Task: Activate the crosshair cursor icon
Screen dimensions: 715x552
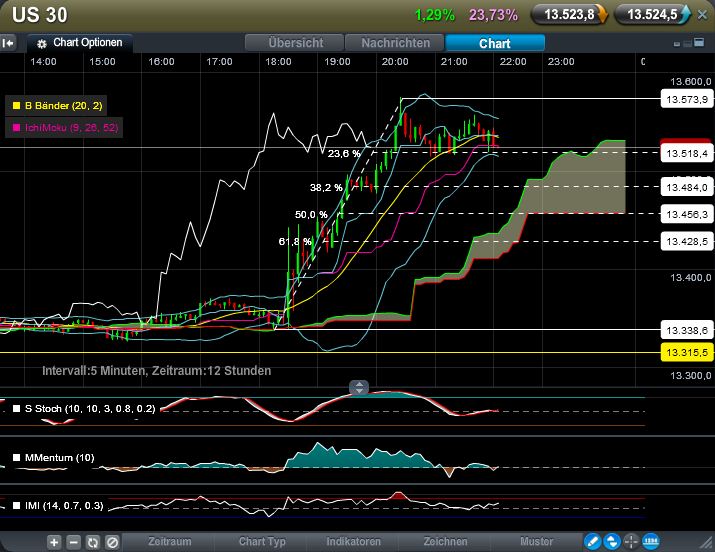Action: pyautogui.click(x=631, y=542)
